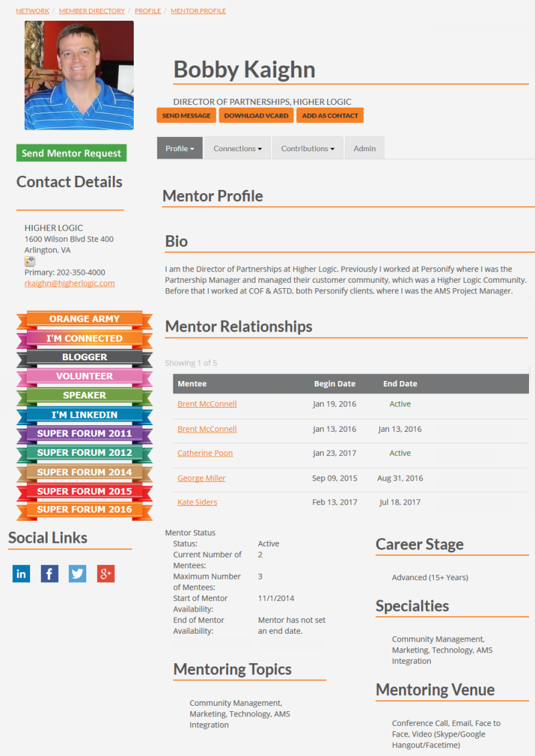Go to Member Directory breadcrumb link
This screenshot has width=535, height=756.
click(x=92, y=11)
